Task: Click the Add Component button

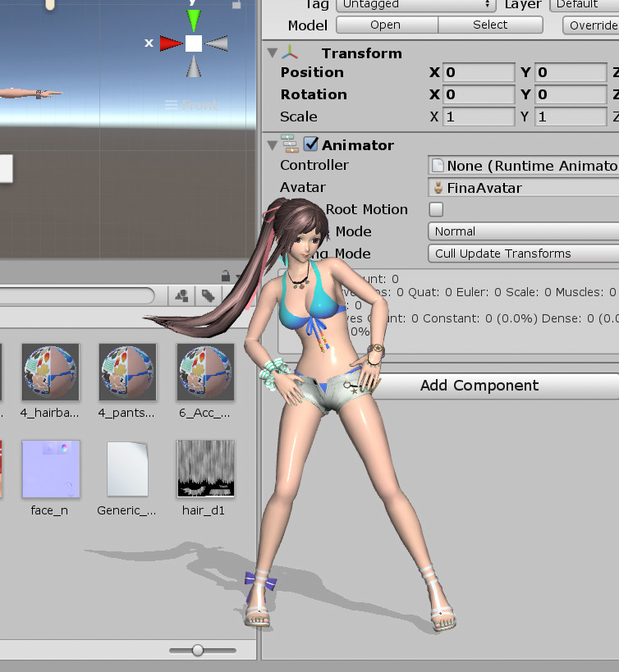Action: [x=479, y=386]
